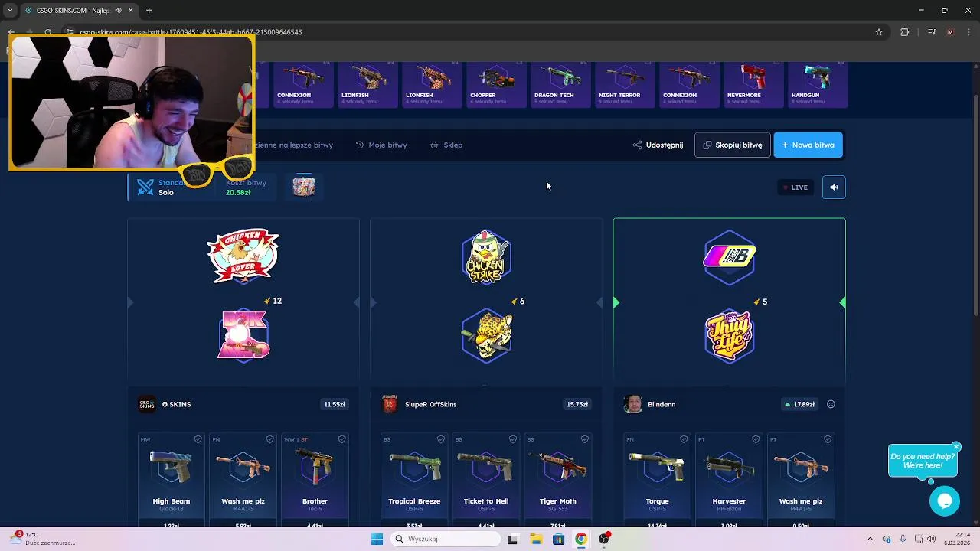Click the history icon beside Moje bitwy
Image resolution: width=980 pixels, height=551 pixels.
click(x=360, y=145)
